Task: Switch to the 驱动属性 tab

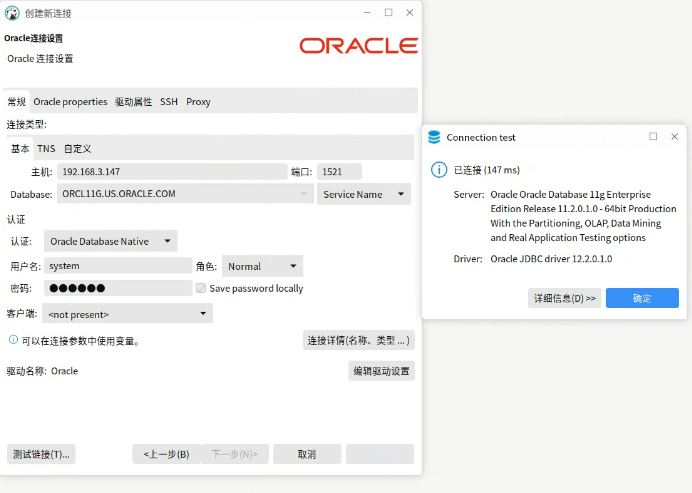Action: [133, 102]
